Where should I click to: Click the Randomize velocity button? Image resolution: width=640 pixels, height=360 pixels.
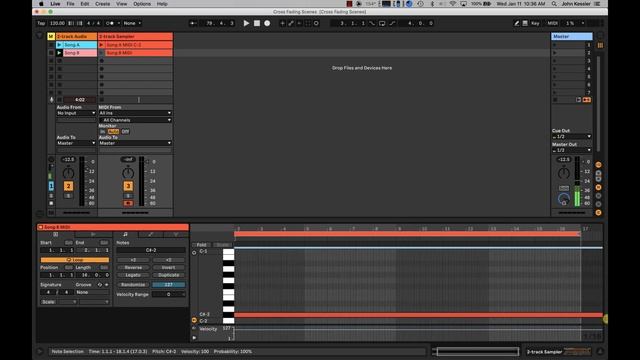tap(133, 284)
